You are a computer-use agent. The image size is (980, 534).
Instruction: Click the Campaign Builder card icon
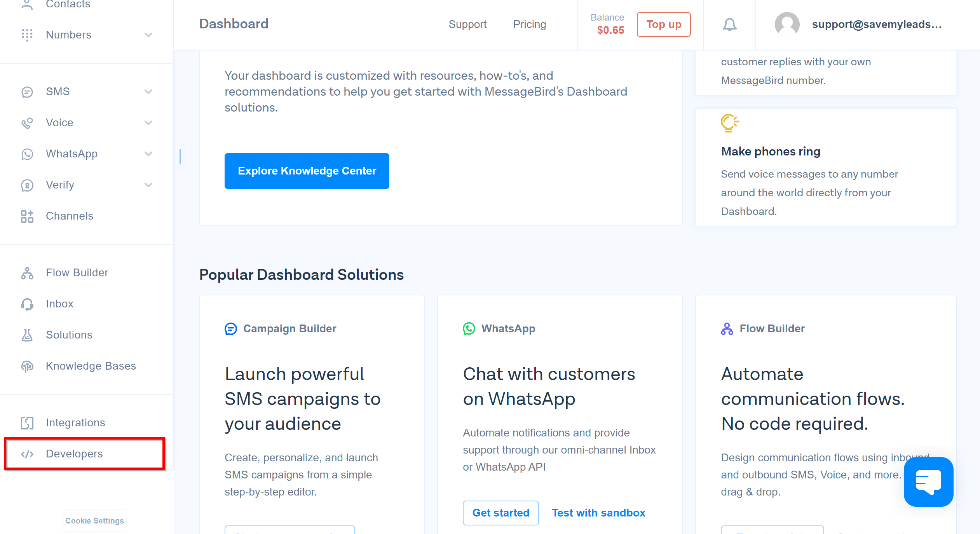pos(231,329)
